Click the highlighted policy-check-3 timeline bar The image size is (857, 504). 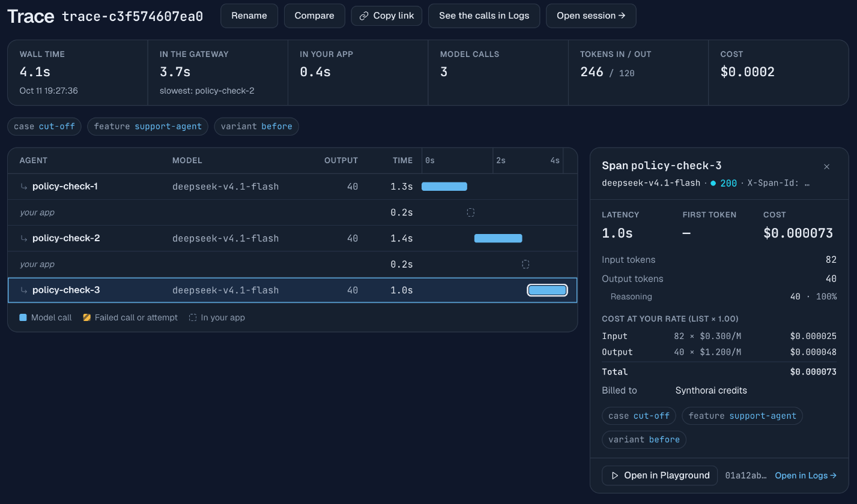click(547, 290)
